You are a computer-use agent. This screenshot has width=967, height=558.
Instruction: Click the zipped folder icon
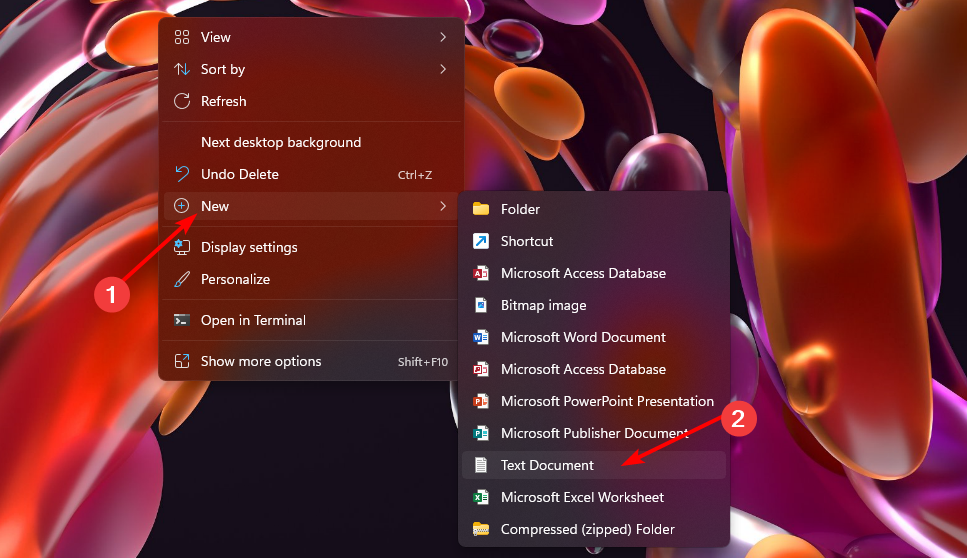pos(480,529)
